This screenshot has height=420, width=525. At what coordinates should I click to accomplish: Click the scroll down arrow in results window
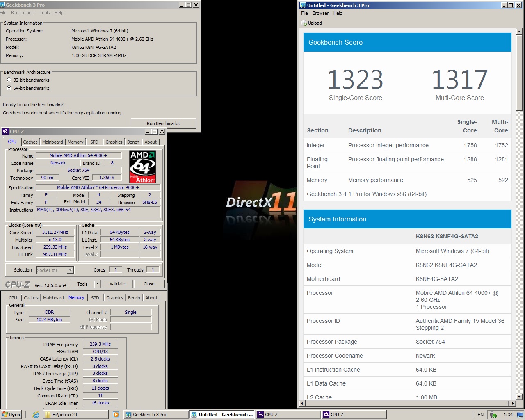[x=519, y=397]
